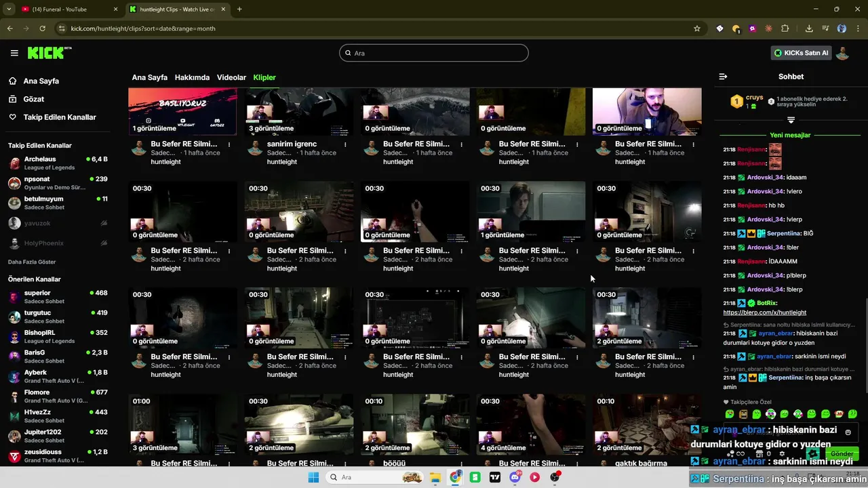Screen dimensions: 868x488
Task: Go back to previous page
Action: pos(9,28)
